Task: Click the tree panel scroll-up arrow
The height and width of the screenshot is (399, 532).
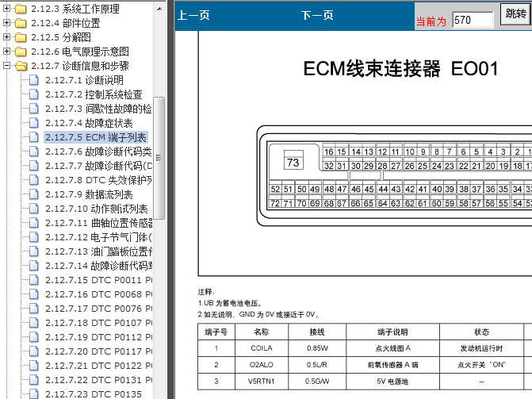Action: click(x=159, y=9)
